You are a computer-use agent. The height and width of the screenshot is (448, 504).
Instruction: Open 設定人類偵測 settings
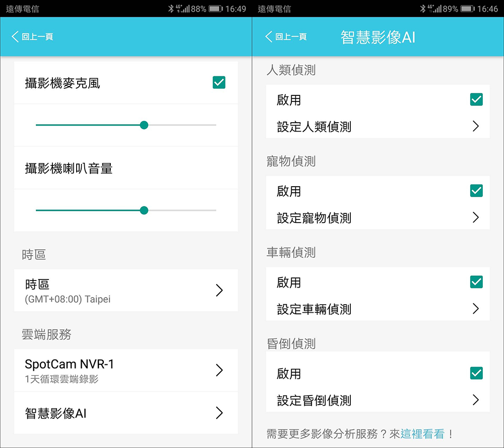tap(377, 126)
